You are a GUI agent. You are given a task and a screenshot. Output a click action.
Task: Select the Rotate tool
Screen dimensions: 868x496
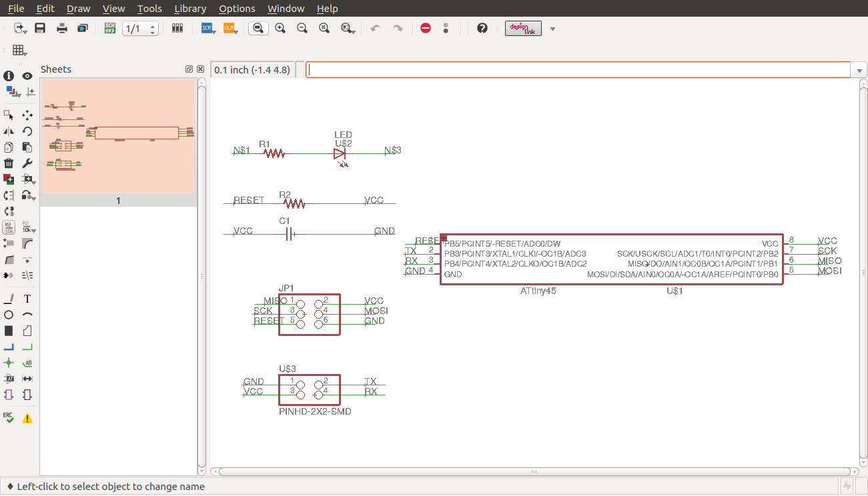point(27,131)
